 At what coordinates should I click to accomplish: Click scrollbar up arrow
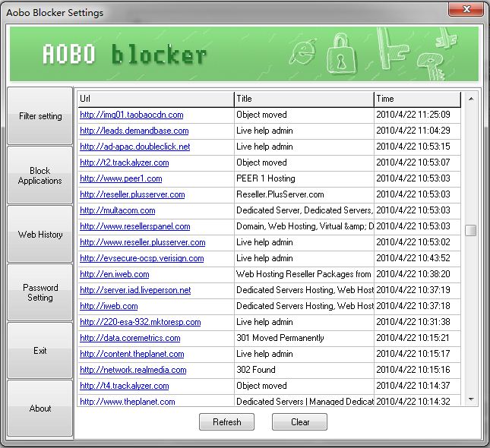(471, 99)
